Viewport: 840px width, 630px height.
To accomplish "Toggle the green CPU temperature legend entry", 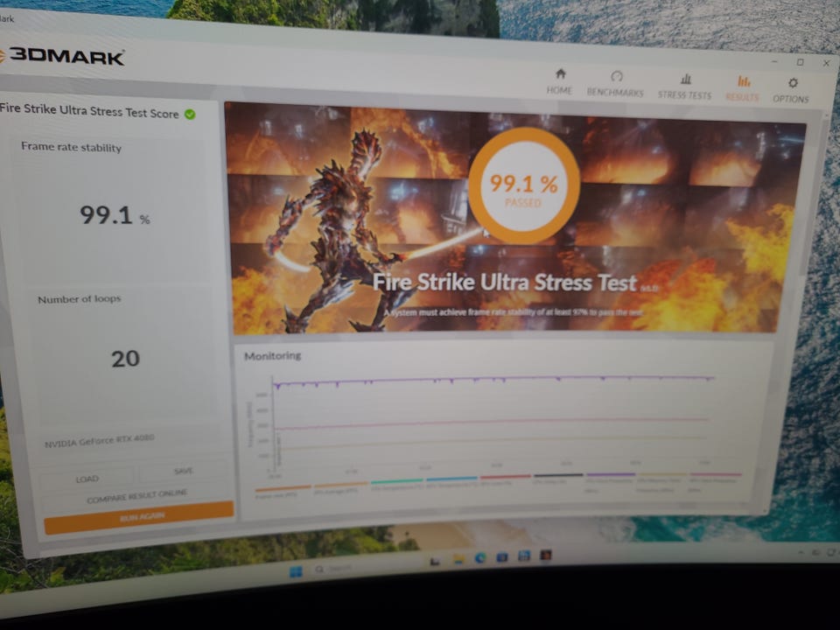I will (x=397, y=484).
